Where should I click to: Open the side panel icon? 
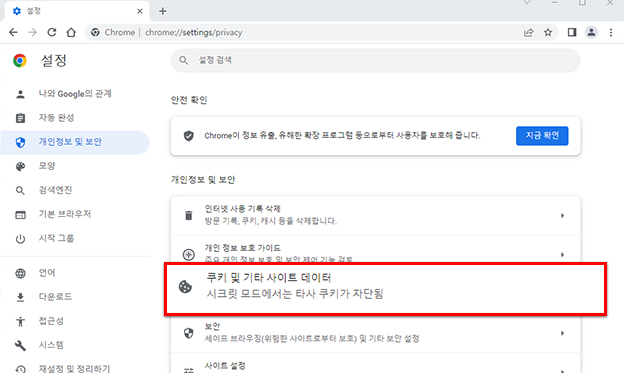click(x=572, y=32)
